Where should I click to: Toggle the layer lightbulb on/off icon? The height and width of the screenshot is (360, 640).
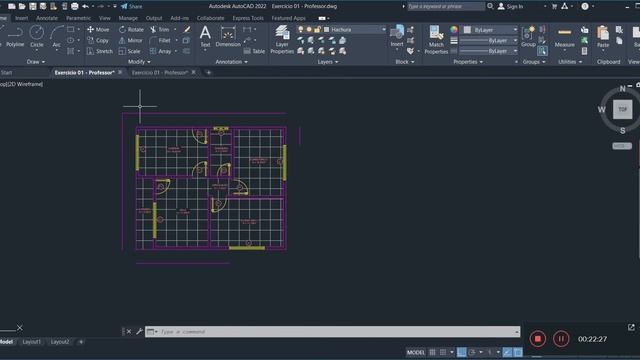point(301,29)
